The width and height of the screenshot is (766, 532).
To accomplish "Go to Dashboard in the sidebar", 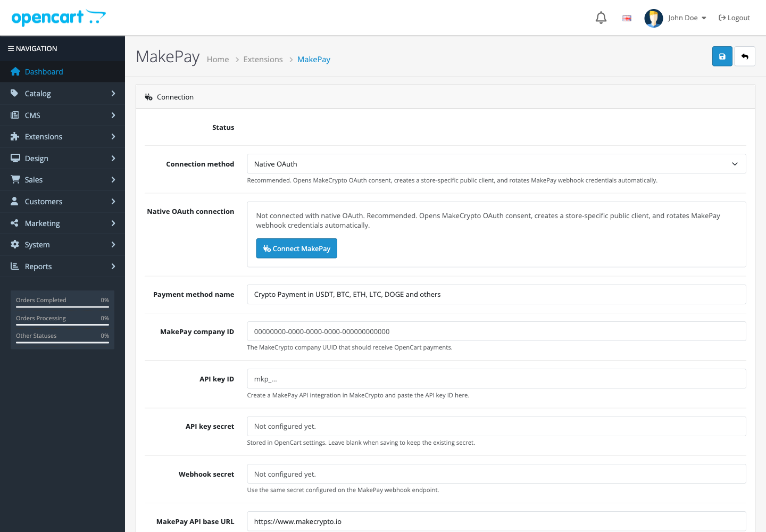I will point(62,72).
